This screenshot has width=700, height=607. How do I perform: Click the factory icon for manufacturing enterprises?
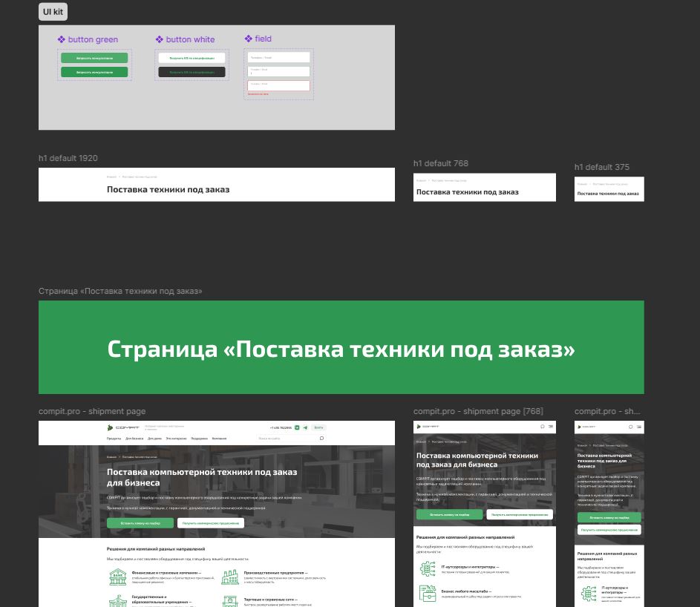(x=230, y=577)
